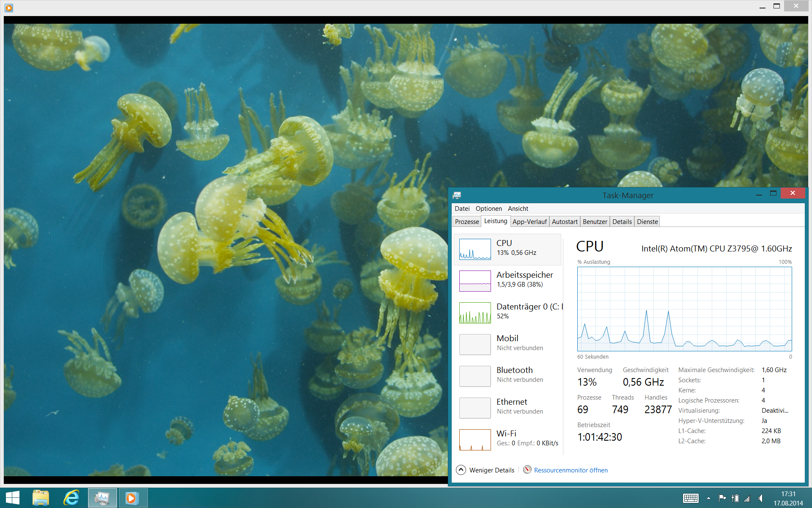Screen dimensions: 812x508
Task: Switch to the Autostart tab
Action: pyautogui.click(x=565, y=222)
